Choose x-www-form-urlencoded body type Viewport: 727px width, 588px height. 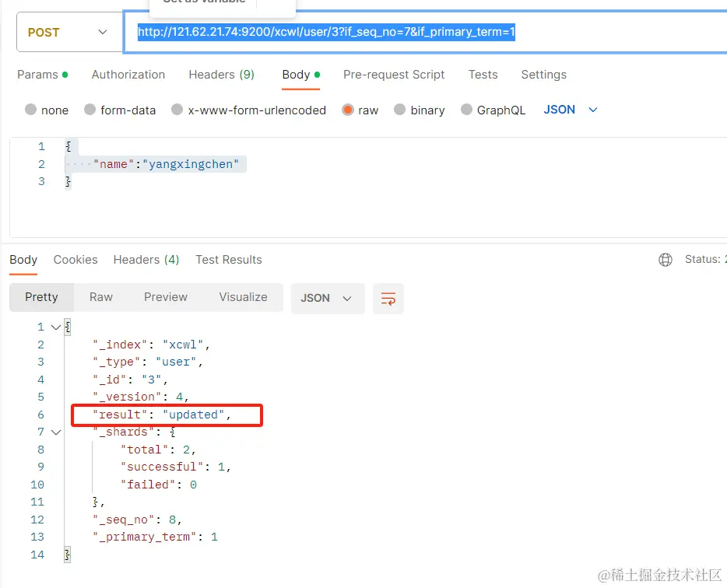[x=177, y=110]
